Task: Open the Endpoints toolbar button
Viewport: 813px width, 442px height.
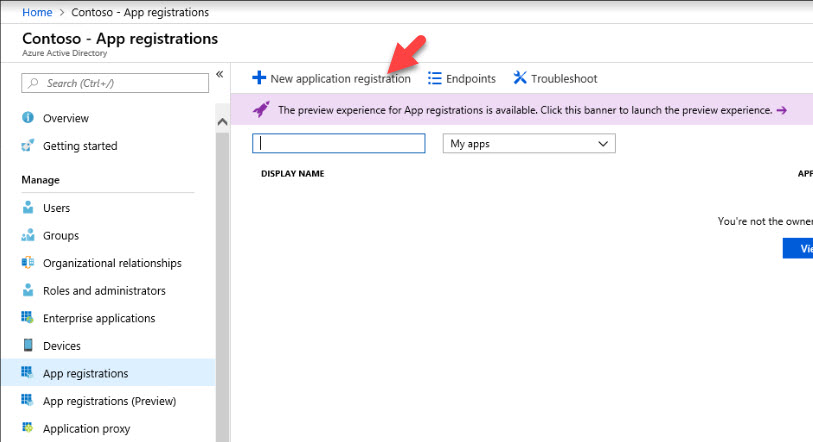Action: point(461,78)
